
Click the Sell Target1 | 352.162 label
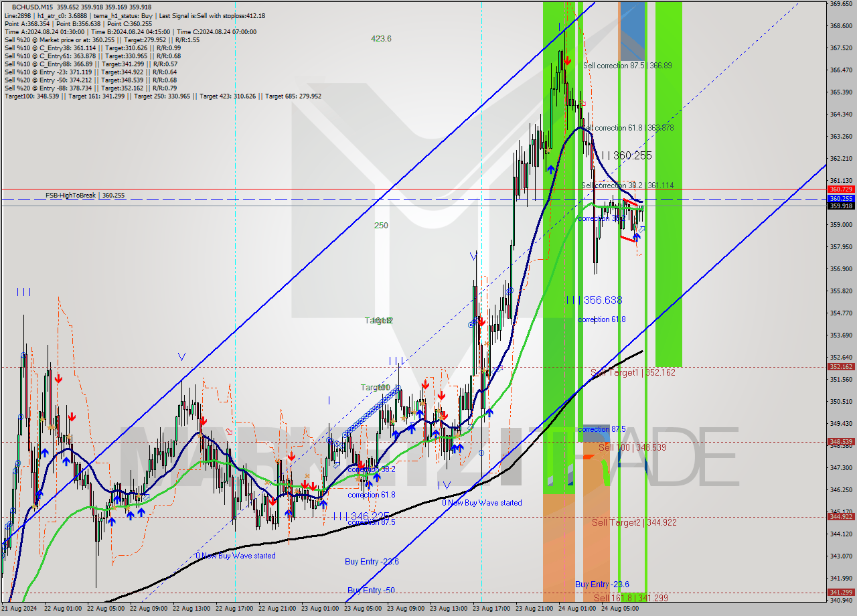633,372
